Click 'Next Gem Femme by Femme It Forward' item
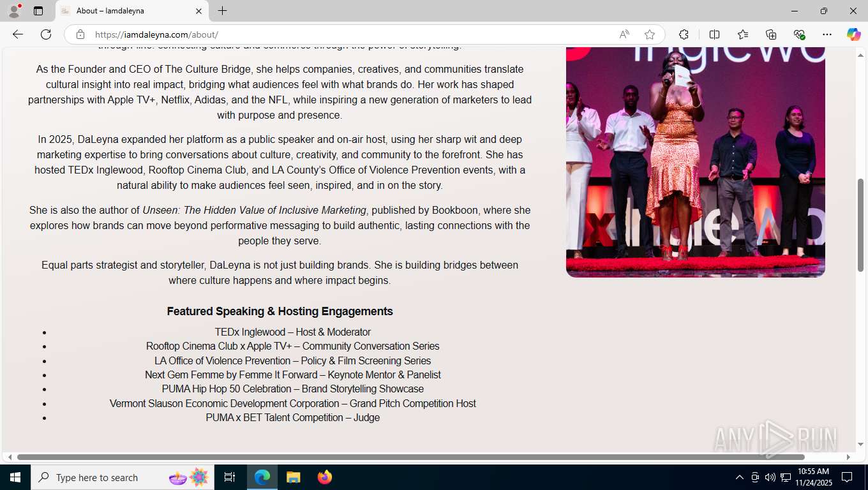 [x=293, y=375]
